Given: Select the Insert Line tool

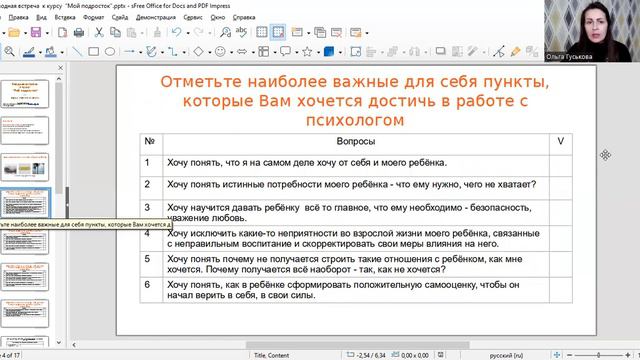Looking at the screenshot, I should (x=77, y=51).
